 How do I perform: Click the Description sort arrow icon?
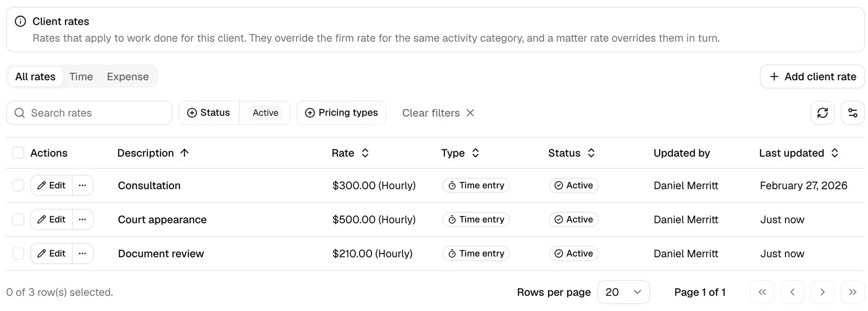(x=184, y=153)
